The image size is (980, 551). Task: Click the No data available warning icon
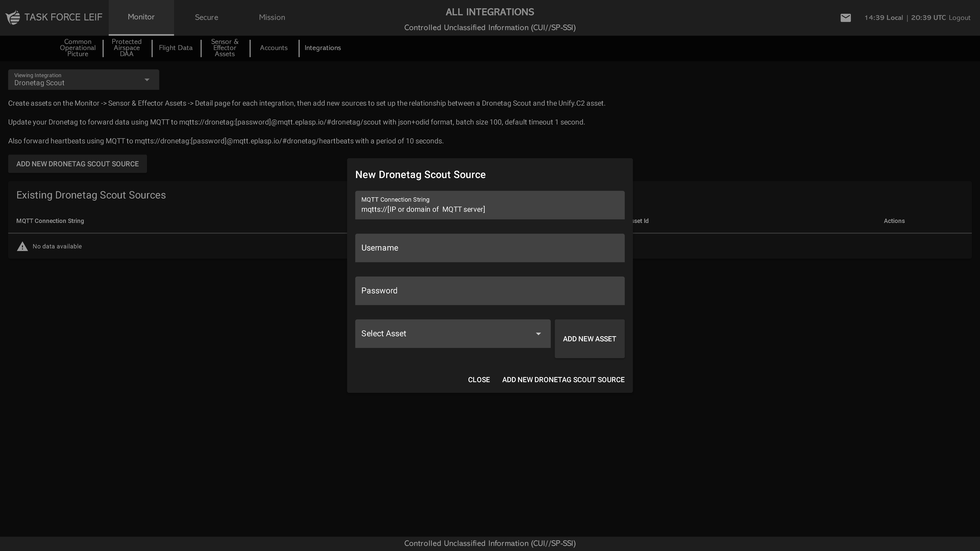22,246
